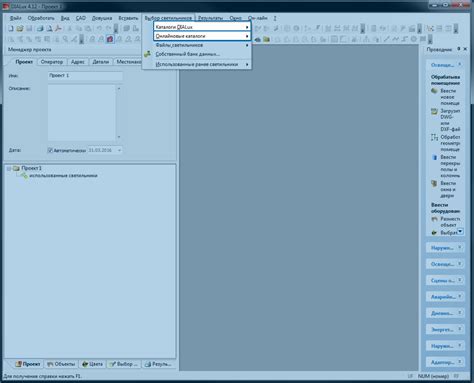Click the room geometry edit guide icon
The height and width of the screenshot is (383, 474).
(x=434, y=137)
